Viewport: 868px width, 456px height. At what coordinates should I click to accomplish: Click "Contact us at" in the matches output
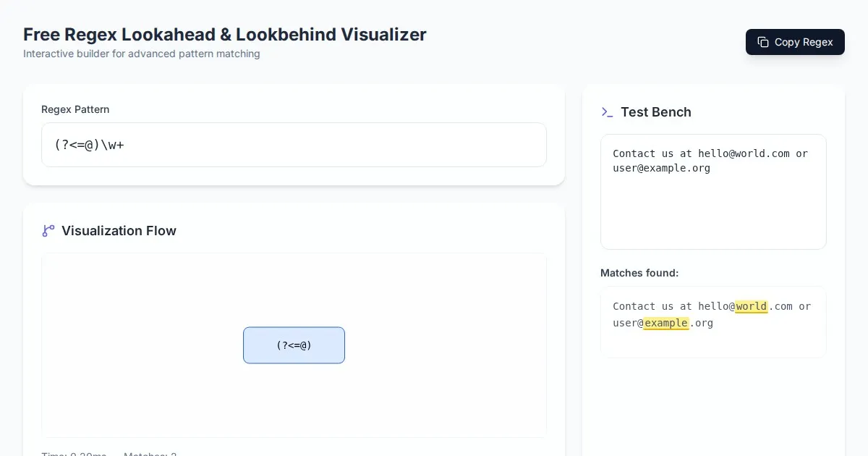coord(652,306)
